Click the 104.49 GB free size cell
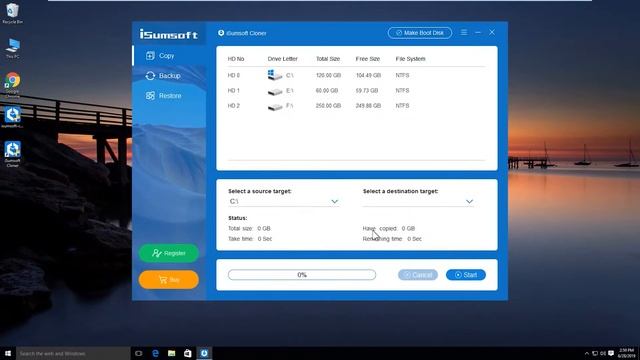Image resolution: width=640 pixels, height=360 pixels. pyautogui.click(x=368, y=75)
